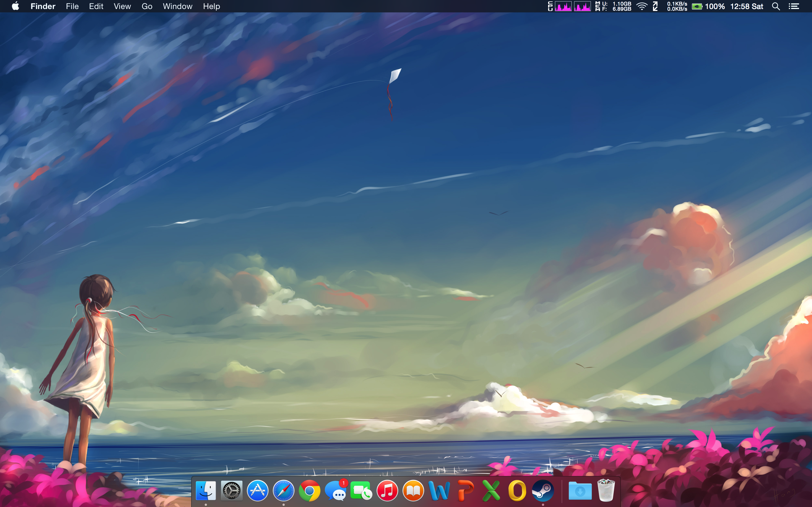Launch Steam from the Dock

point(543,491)
